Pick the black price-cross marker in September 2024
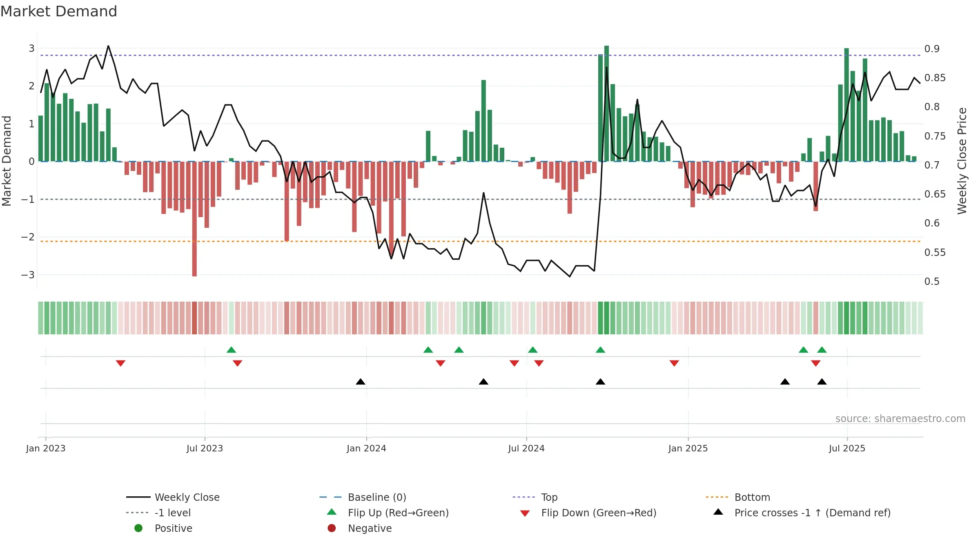The width and height of the screenshot is (980, 551). pyautogui.click(x=601, y=382)
